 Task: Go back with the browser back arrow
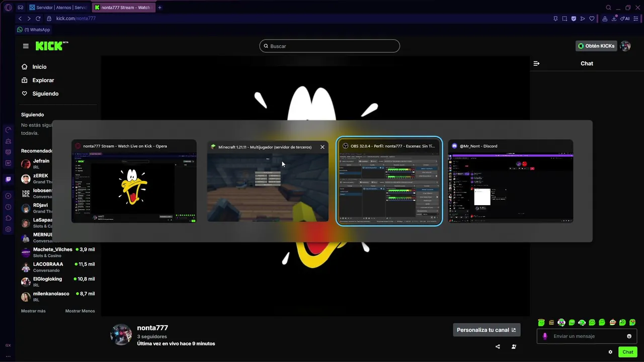coord(20,19)
